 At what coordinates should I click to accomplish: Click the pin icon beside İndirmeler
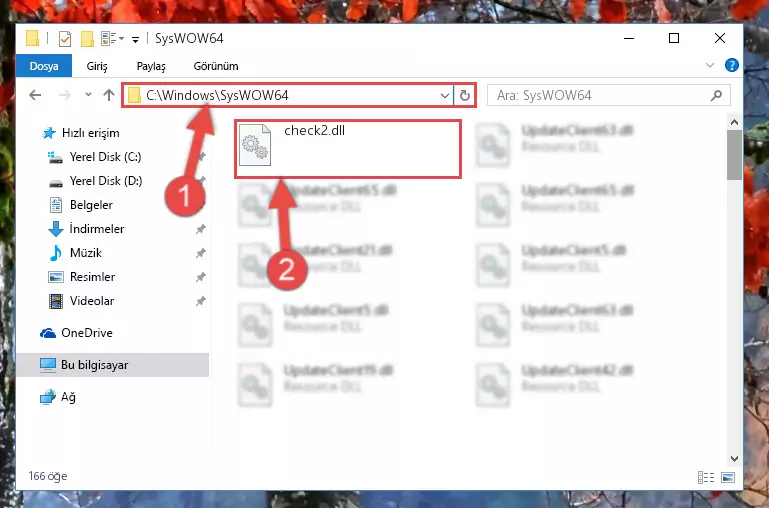[201, 229]
